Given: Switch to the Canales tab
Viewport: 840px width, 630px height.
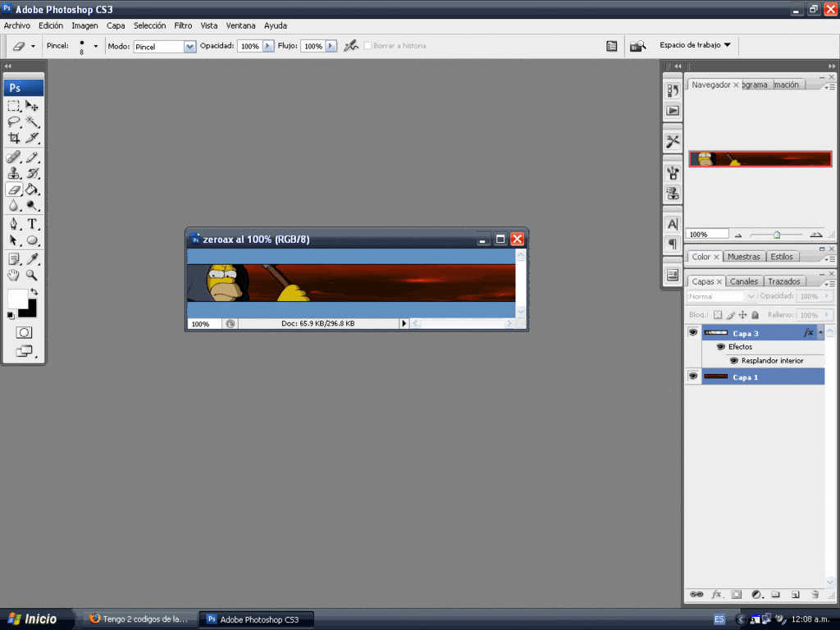Looking at the screenshot, I should click(x=744, y=281).
